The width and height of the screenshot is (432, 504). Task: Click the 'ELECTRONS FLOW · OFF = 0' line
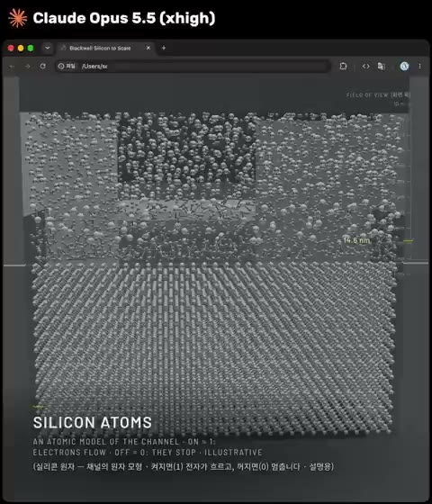pos(148,452)
